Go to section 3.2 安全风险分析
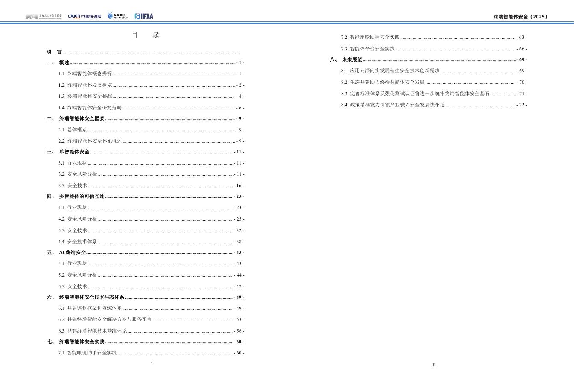574x392 pixels. click(x=151, y=174)
